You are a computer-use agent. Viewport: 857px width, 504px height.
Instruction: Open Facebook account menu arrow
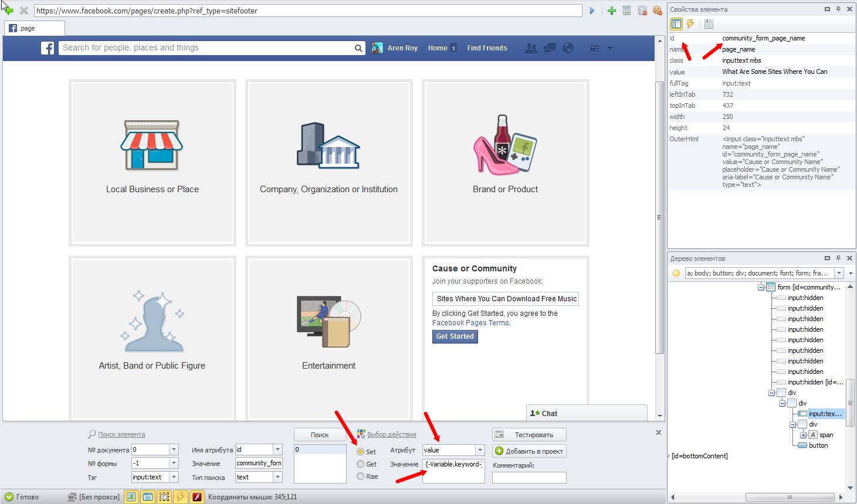pos(610,48)
